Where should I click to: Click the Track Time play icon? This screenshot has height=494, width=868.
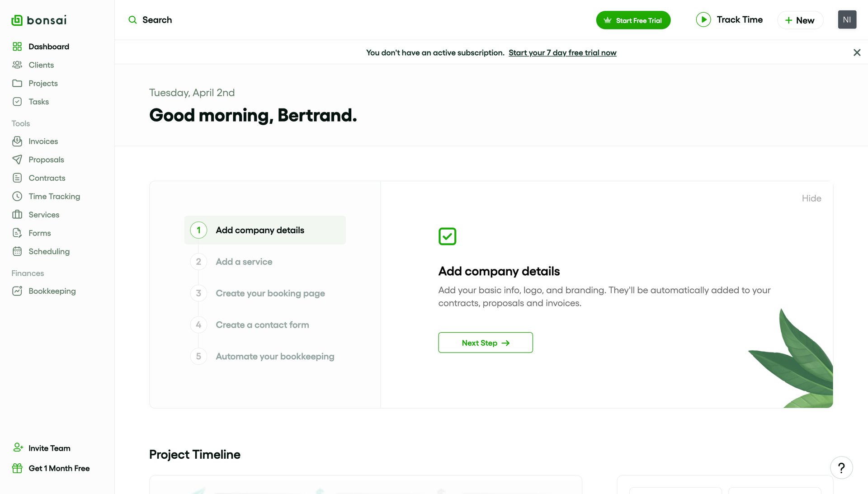click(703, 19)
